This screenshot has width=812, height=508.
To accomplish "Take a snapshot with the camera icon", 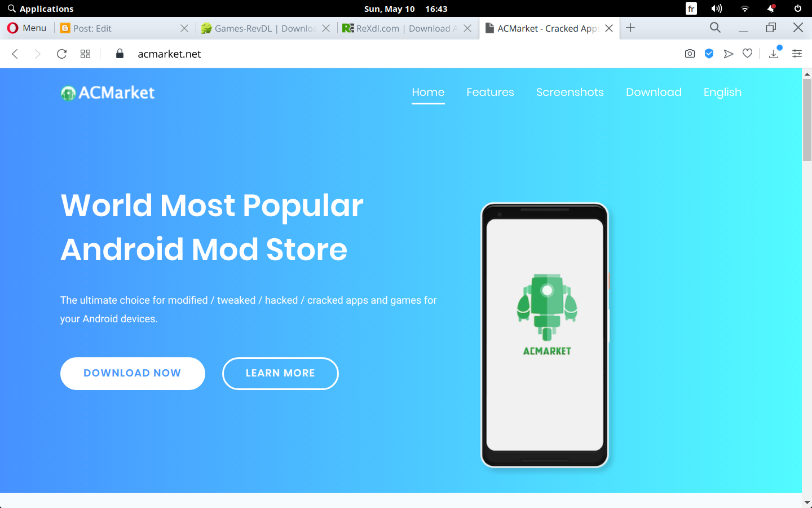I will point(690,54).
